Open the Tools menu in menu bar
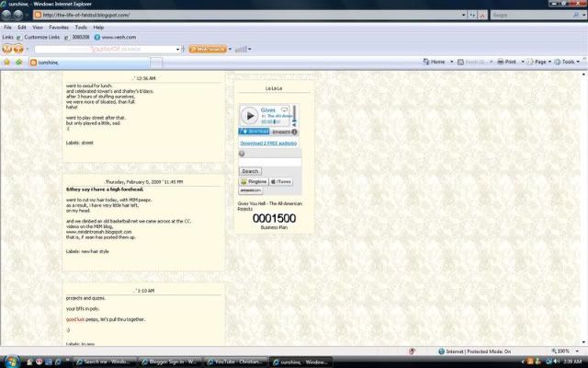The height and width of the screenshot is (368, 588). [x=81, y=28]
